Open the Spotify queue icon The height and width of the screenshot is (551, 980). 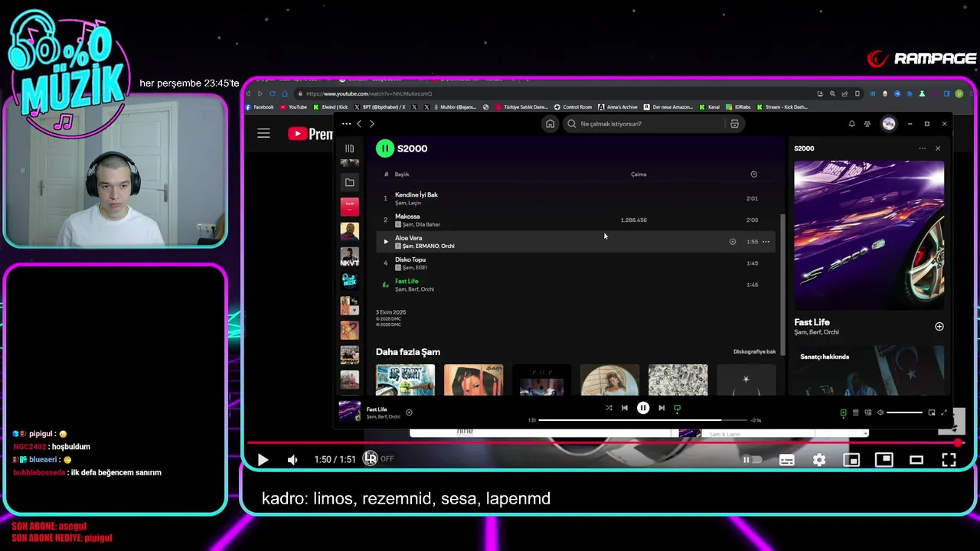[x=855, y=412]
